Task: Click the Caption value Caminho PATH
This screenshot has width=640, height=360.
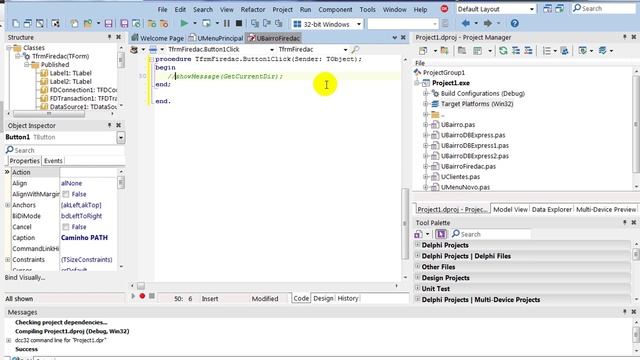Action: (x=84, y=238)
